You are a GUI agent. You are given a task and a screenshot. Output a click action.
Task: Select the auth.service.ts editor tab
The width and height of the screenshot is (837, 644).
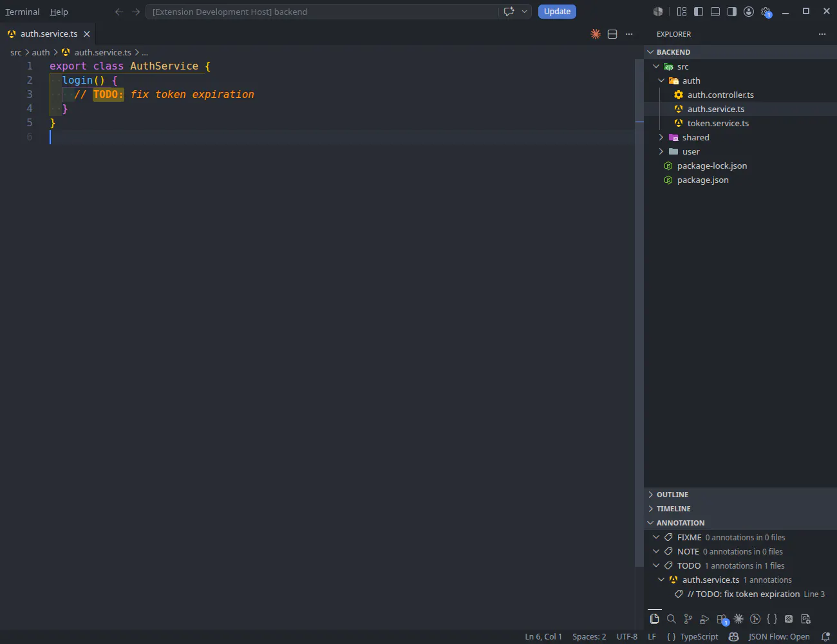click(x=49, y=34)
